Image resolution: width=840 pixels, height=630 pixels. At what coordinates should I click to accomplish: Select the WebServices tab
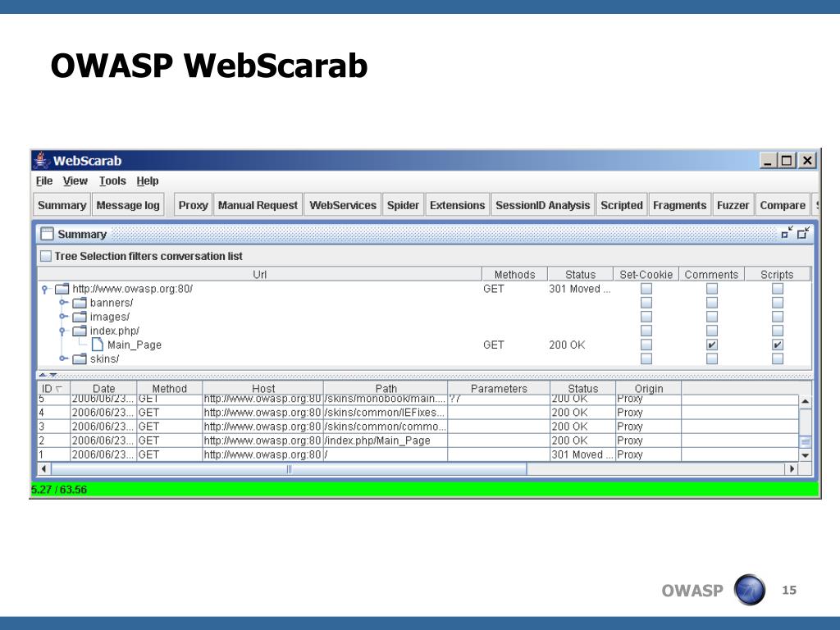click(343, 205)
